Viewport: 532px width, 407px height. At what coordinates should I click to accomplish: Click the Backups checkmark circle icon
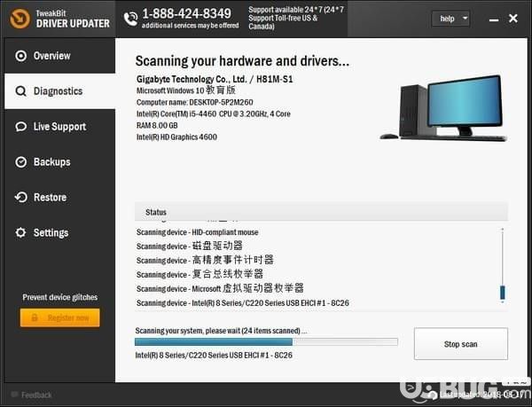pyautogui.click(x=20, y=162)
